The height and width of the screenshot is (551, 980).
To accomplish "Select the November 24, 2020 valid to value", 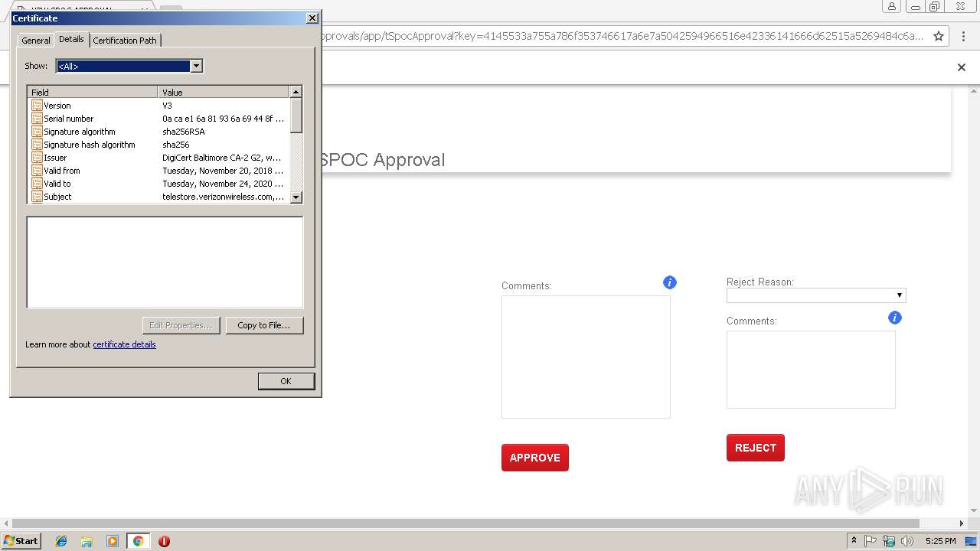I will (x=223, y=184).
